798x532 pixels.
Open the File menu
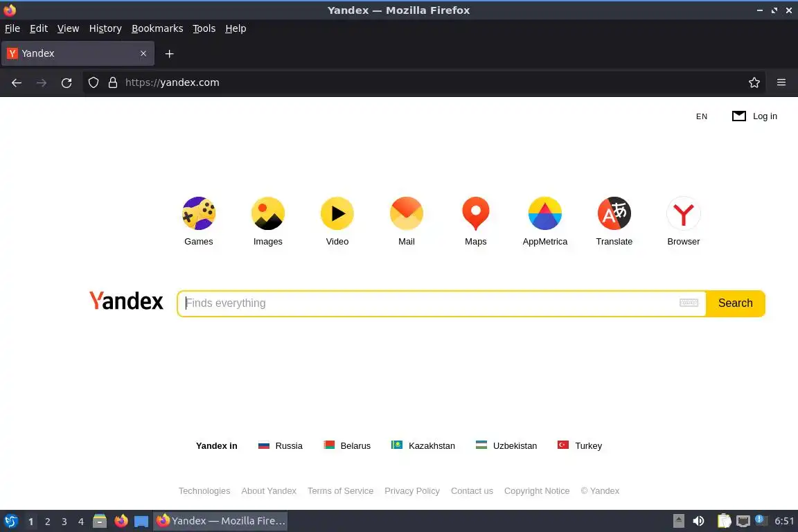tap(12, 28)
